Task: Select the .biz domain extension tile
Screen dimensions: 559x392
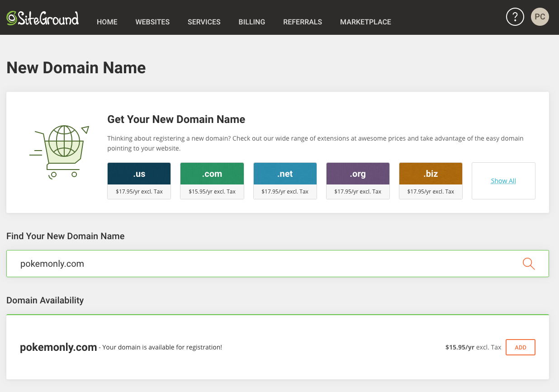Action: (x=431, y=181)
